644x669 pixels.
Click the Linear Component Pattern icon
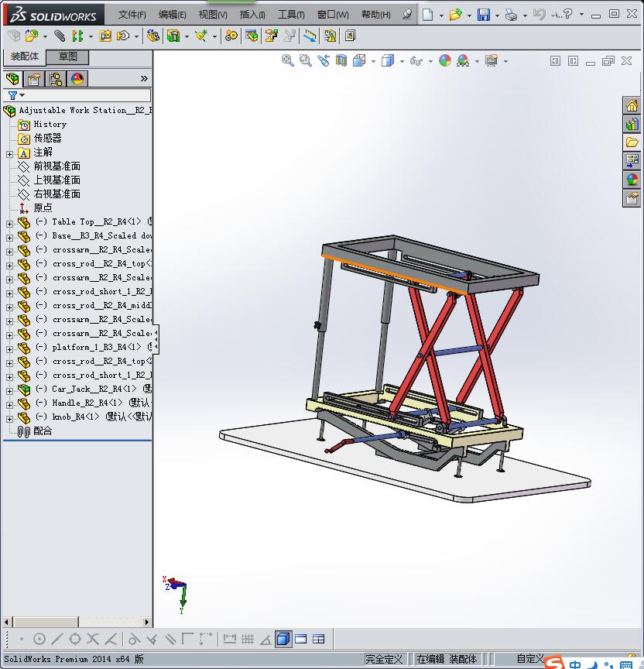pos(77,36)
